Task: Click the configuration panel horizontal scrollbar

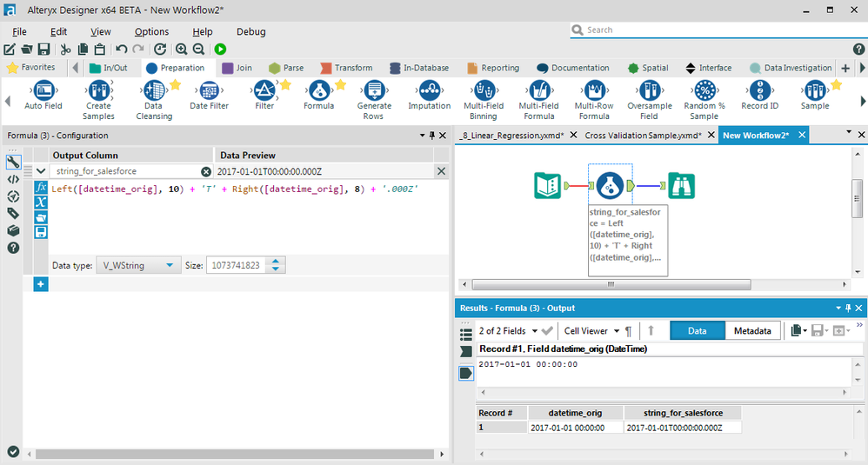Action: pos(235,454)
